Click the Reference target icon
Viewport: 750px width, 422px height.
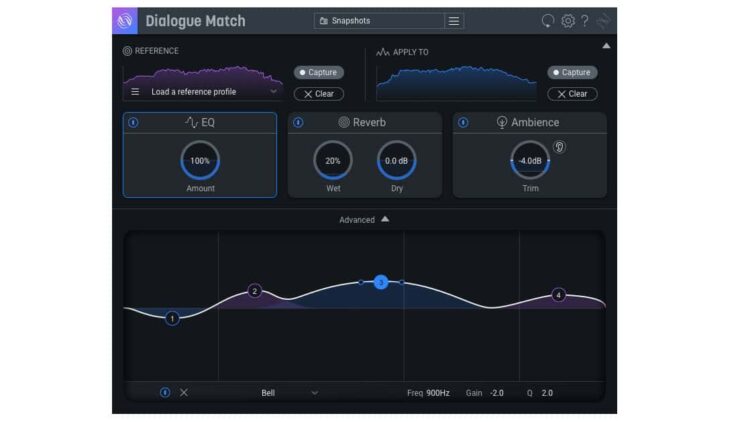(x=127, y=51)
